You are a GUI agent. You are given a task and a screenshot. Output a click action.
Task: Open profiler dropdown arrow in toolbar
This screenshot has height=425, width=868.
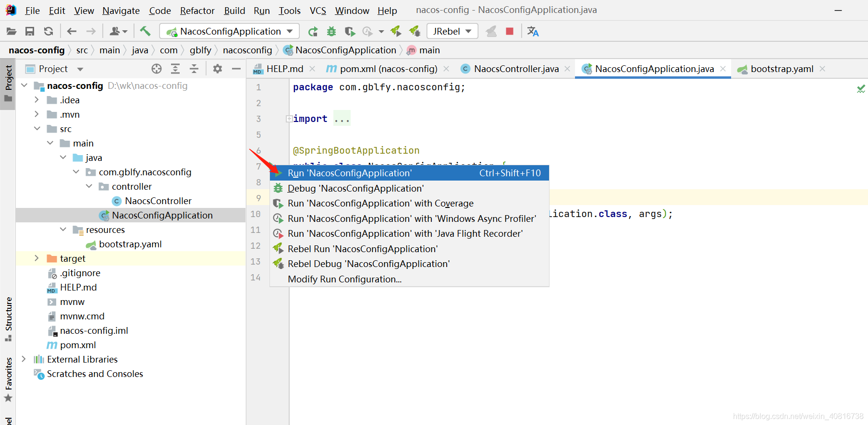(381, 32)
